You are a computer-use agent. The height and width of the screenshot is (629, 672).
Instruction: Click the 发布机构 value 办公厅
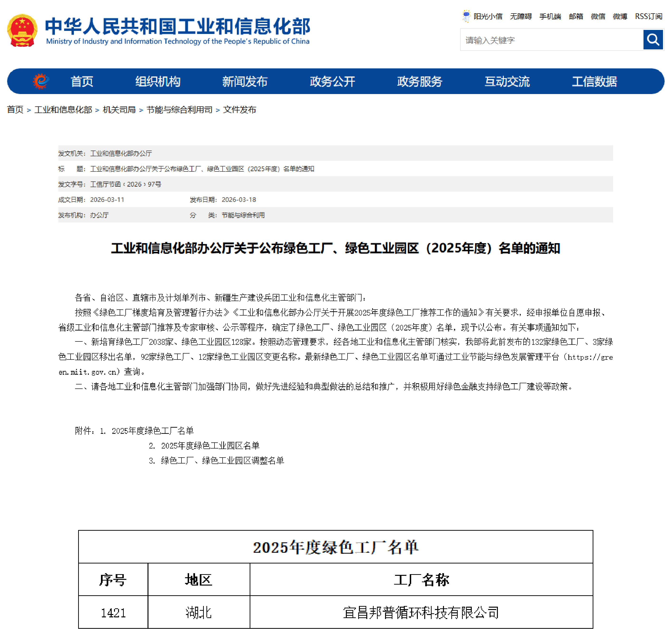coord(99,215)
